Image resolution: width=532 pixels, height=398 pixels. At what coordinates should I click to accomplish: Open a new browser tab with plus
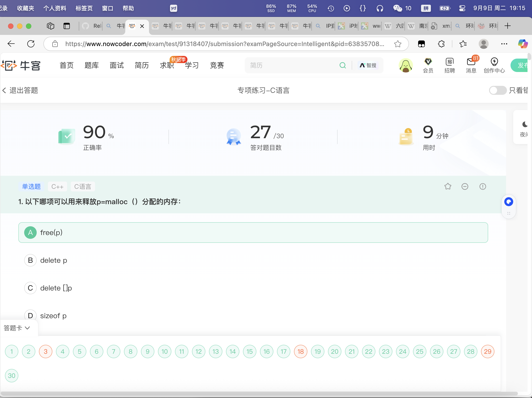(507, 26)
